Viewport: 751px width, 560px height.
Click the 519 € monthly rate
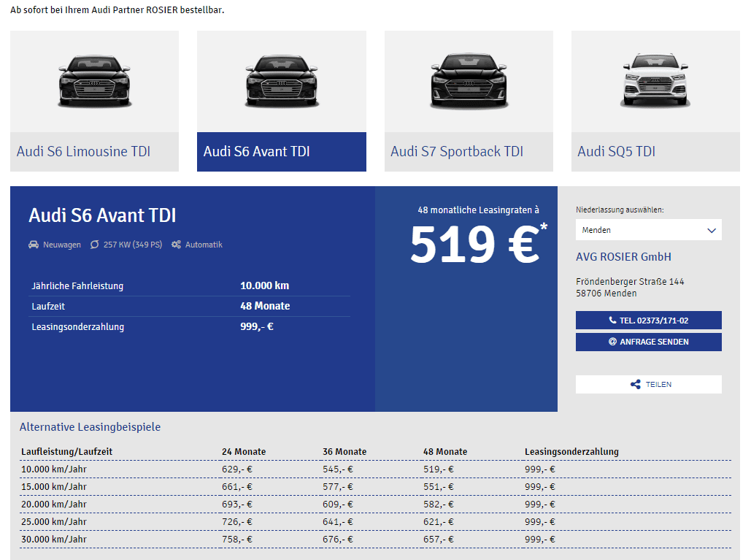(478, 245)
